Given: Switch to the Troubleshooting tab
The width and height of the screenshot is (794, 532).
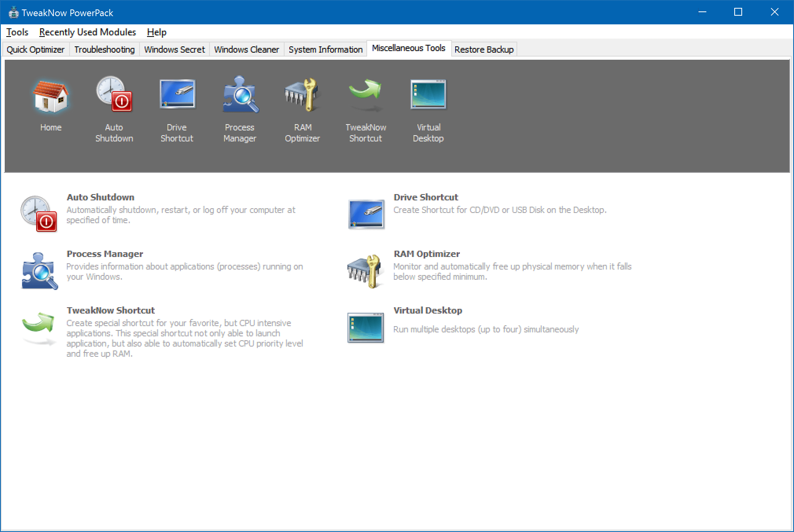Looking at the screenshot, I should point(105,50).
